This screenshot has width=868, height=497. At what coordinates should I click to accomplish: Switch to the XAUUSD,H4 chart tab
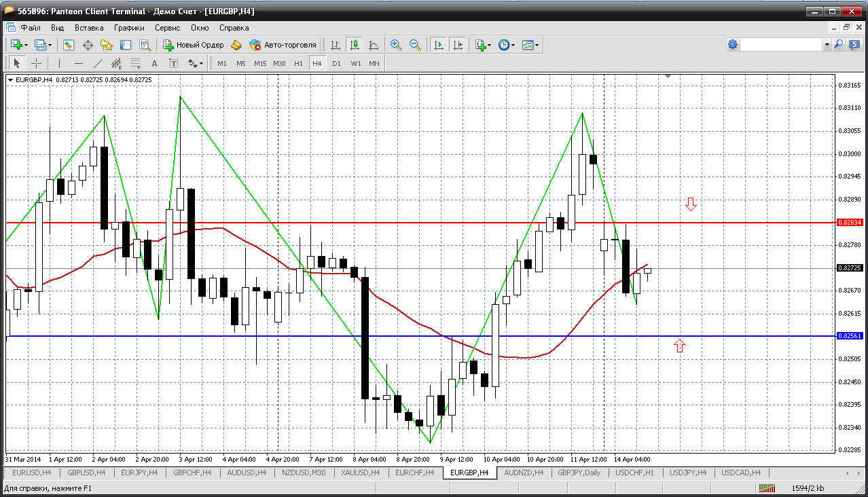(x=361, y=473)
